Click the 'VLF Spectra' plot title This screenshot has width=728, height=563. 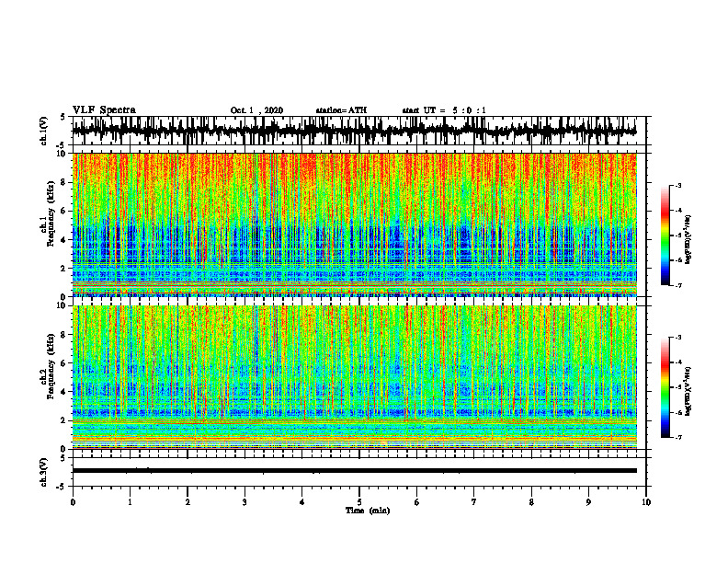(104, 110)
